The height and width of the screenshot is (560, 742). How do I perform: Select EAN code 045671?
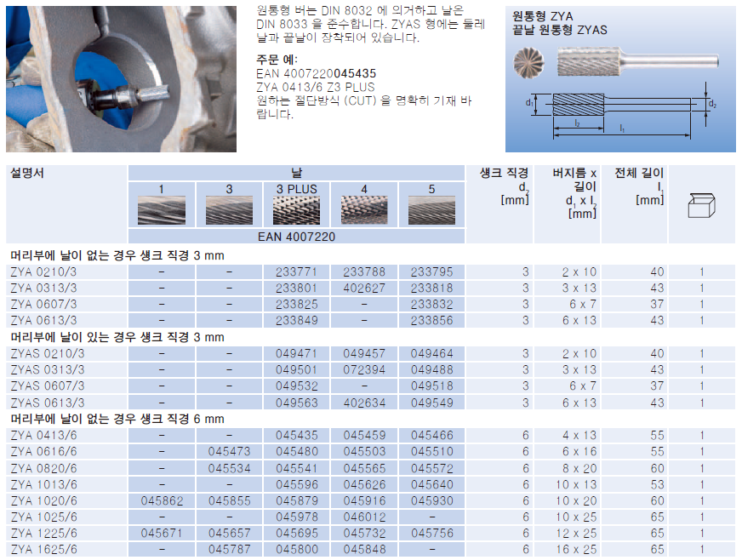tap(162, 534)
